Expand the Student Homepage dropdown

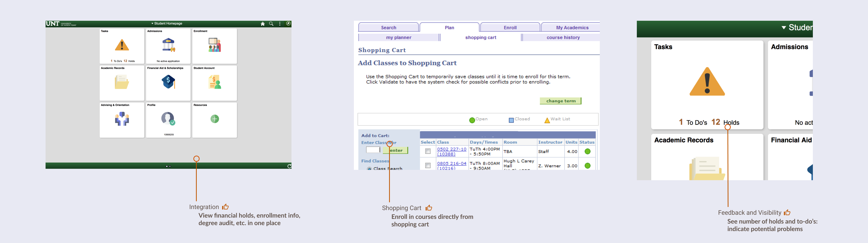(x=167, y=24)
